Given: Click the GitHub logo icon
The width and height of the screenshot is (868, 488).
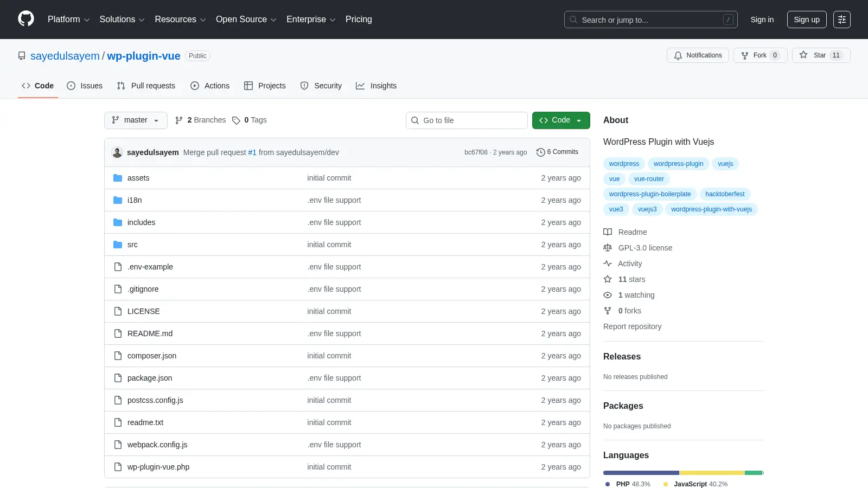Looking at the screenshot, I should (26, 19).
